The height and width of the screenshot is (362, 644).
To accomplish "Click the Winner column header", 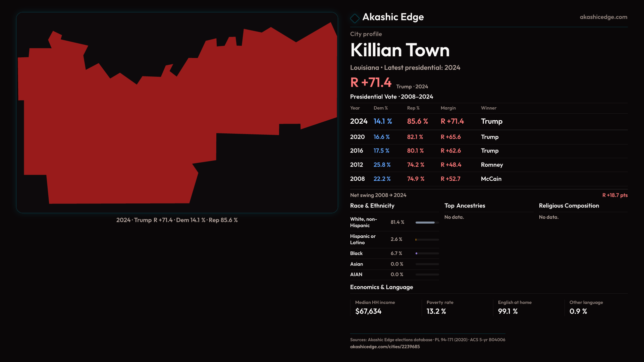I will (x=488, y=108).
